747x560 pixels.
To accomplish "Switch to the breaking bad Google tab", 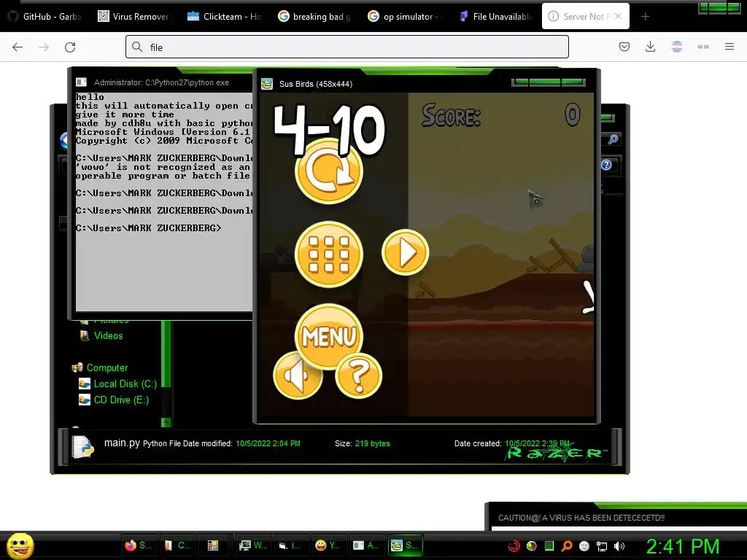I will point(314,16).
